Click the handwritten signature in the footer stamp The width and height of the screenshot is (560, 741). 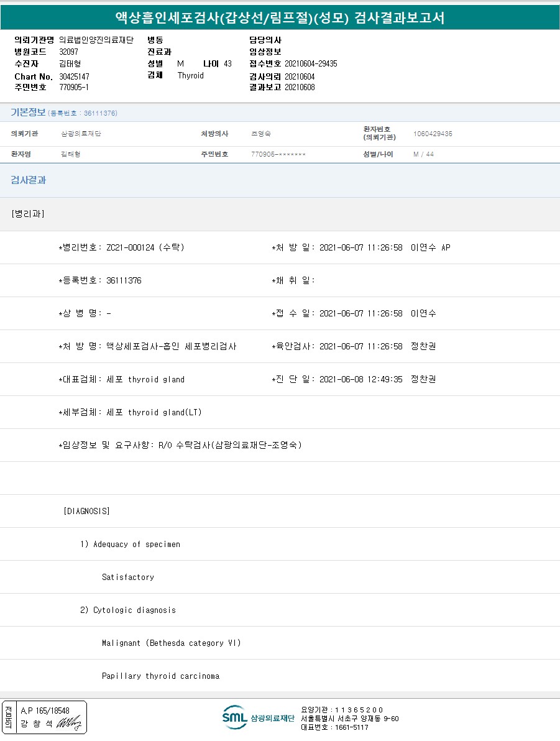click(x=68, y=723)
